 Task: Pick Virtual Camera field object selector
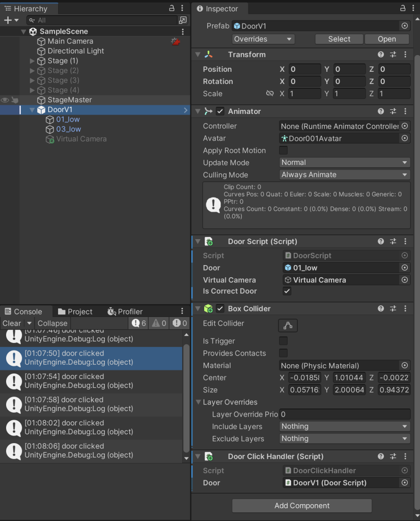click(405, 280)
